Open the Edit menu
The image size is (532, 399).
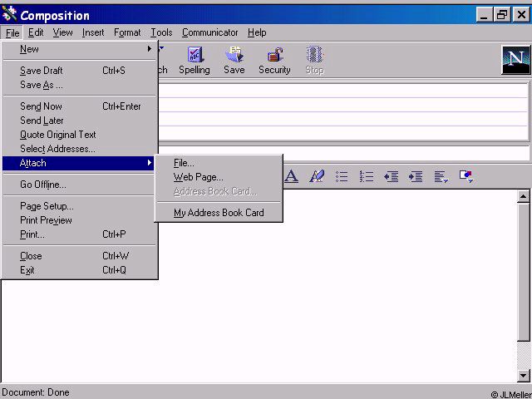coord(36,32)
